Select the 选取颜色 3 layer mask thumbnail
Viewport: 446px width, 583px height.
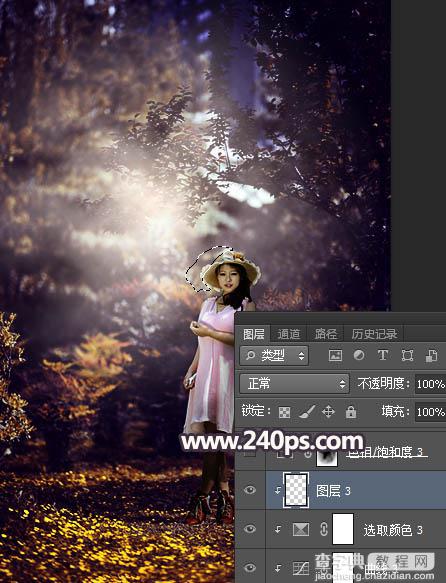click(343, 529)
